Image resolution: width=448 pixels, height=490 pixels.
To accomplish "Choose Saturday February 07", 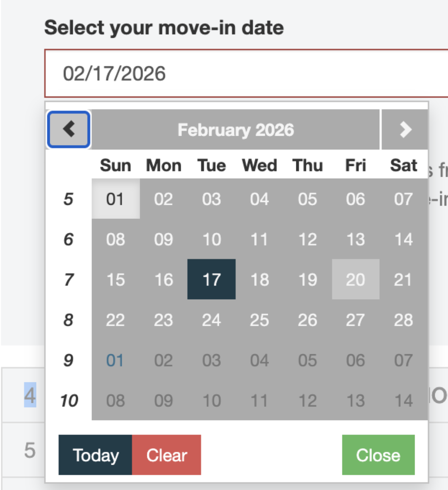I will pos(403,199).
